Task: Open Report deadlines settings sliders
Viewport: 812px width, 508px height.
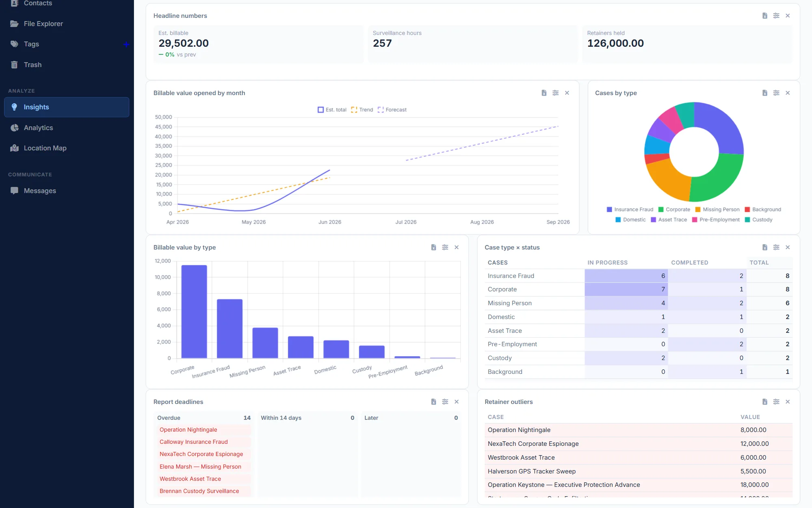Action: 445,402
